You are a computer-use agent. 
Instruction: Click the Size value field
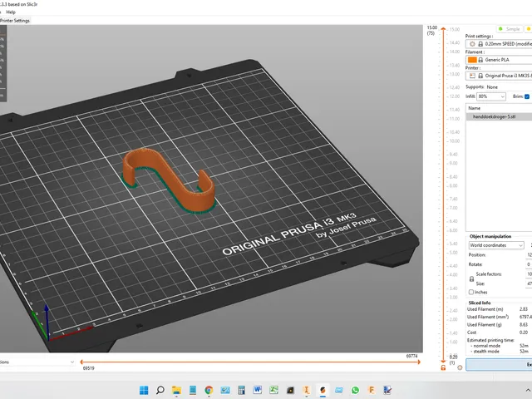(529, 283)
